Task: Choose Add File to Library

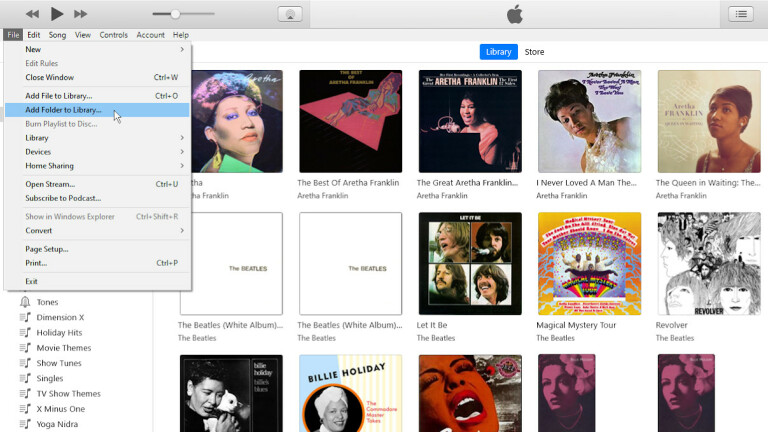Action: (x=97, y=96)
